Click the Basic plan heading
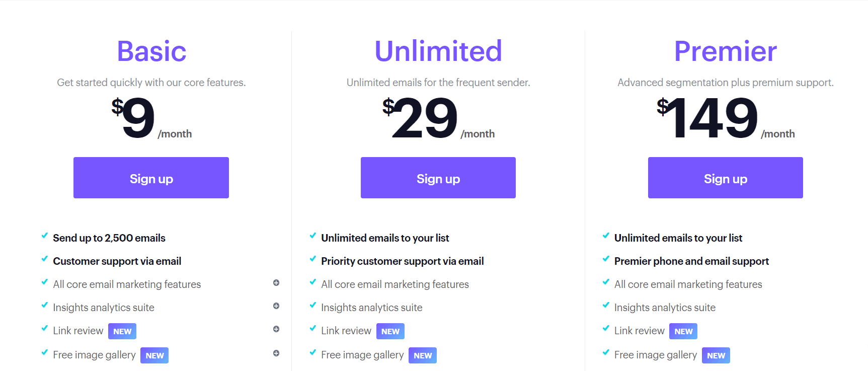The width and height of the screenshot is (868, 371). pyautogui.click(x=151, y=51)
